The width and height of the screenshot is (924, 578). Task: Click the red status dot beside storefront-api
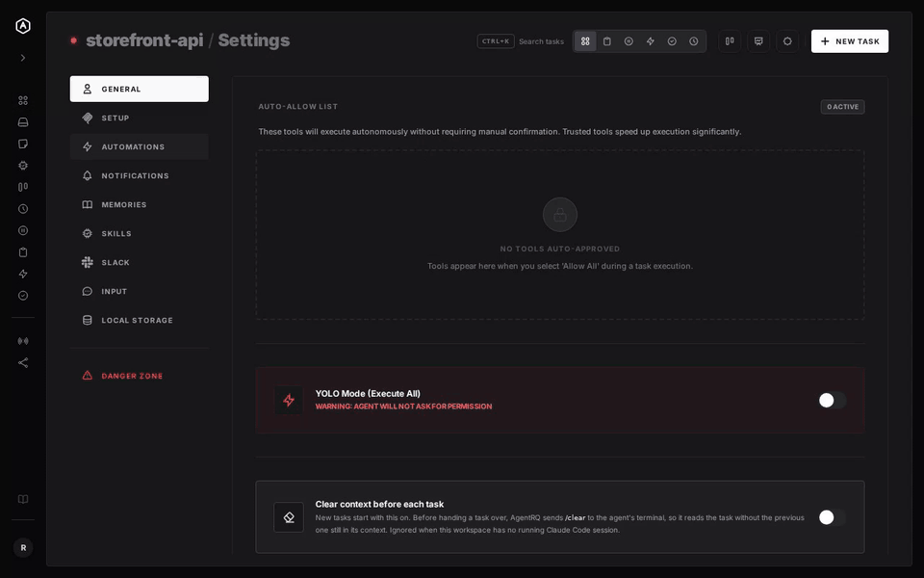pyautogui.click(x=74, y=40)
